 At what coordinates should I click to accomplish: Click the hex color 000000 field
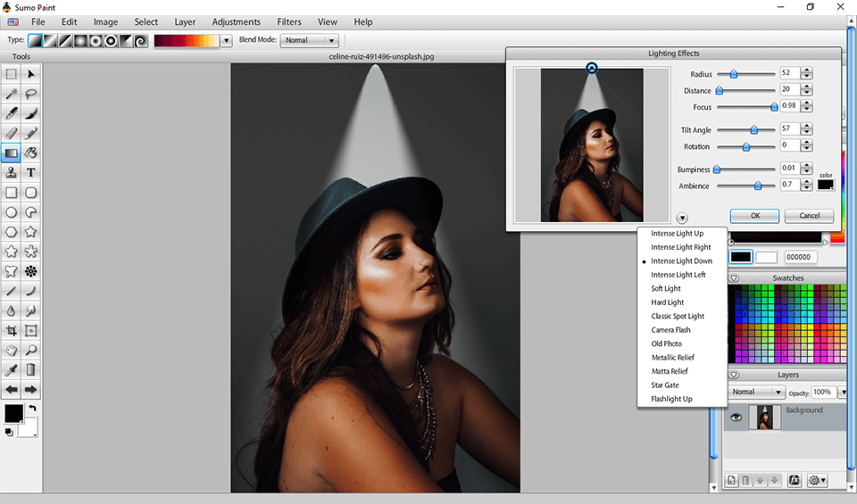801,257
